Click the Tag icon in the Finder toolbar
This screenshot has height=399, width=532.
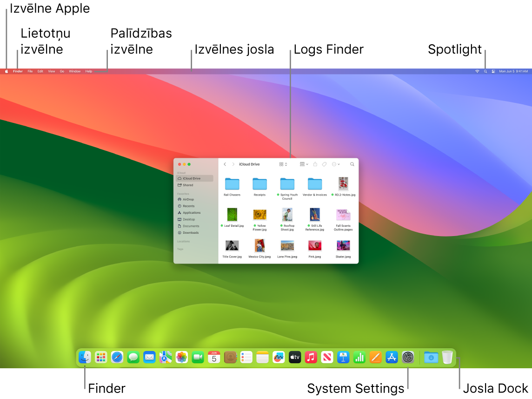[325, 164]
